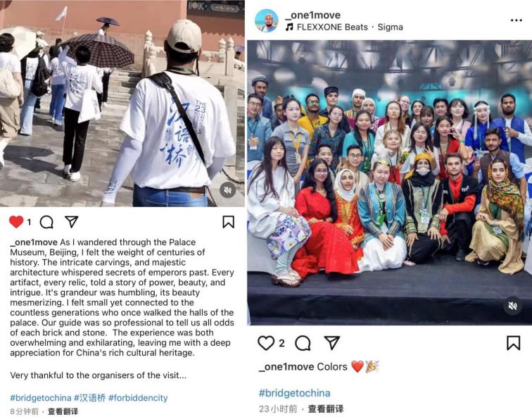Open the #bridgetochina hashtag under Palace post
Viewport: 532px width, 417px height.
41,398
